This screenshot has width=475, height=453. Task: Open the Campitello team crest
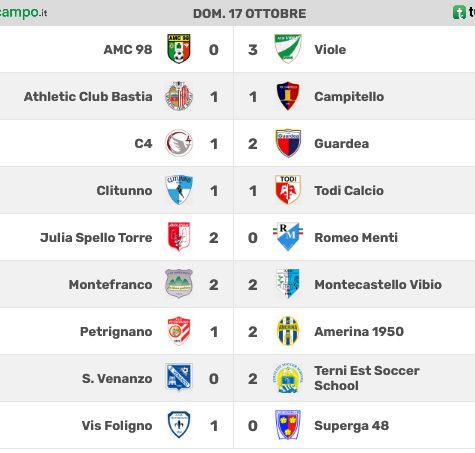[288, 96]
